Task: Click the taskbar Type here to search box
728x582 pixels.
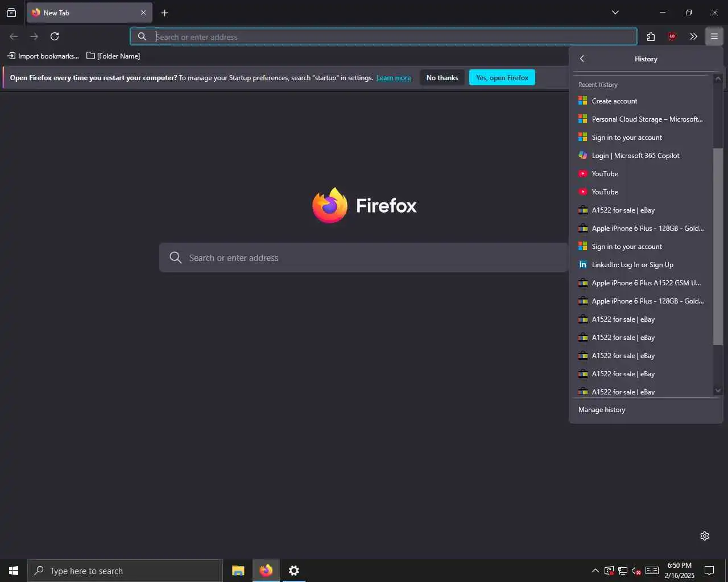Action: coord(125,571)
